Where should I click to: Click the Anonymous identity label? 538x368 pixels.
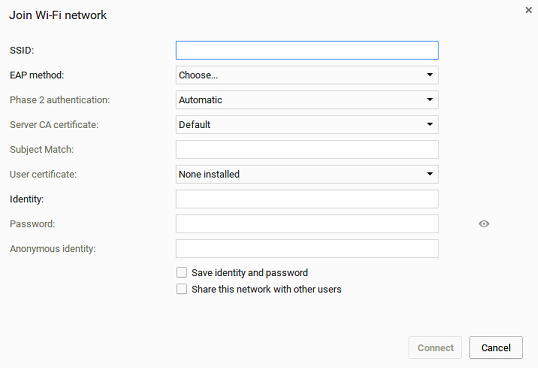click(52, 249)
